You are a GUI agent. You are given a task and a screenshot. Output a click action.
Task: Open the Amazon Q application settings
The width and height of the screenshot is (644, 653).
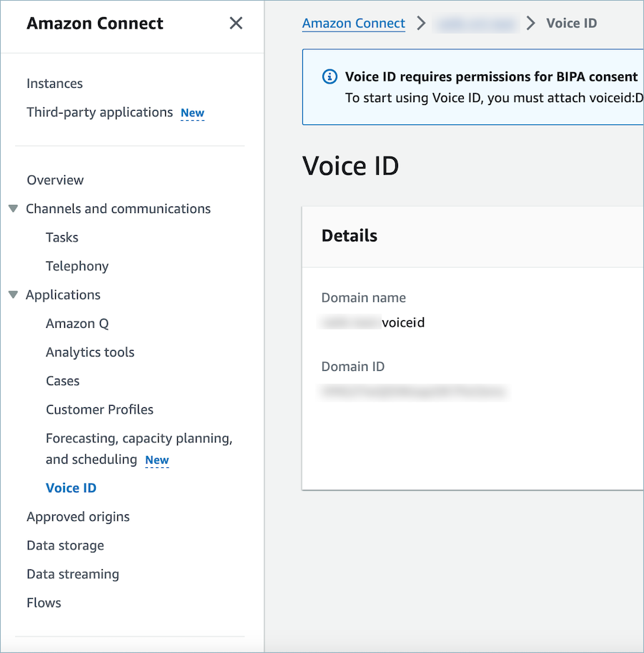coord(76,323)
